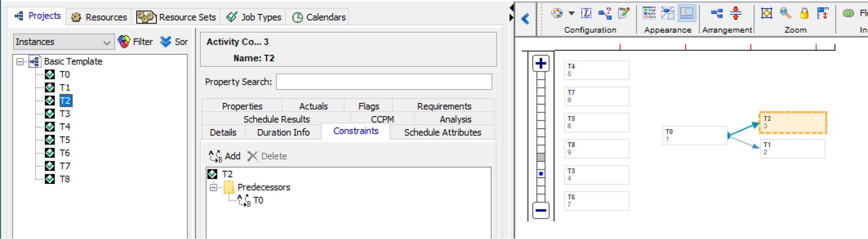Click the compress vertical spacing icon

point(736,13)
